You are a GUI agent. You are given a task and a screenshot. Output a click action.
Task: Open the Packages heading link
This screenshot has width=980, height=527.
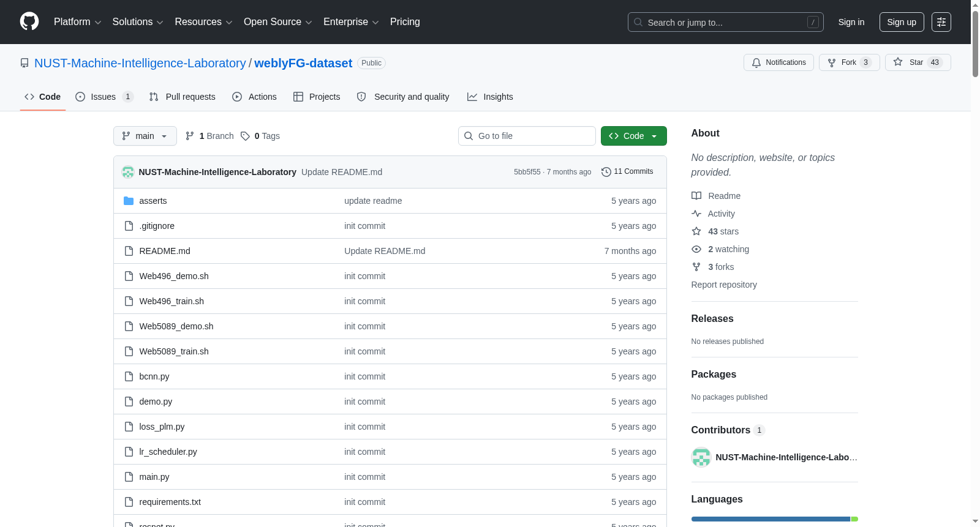pos(714,374)
